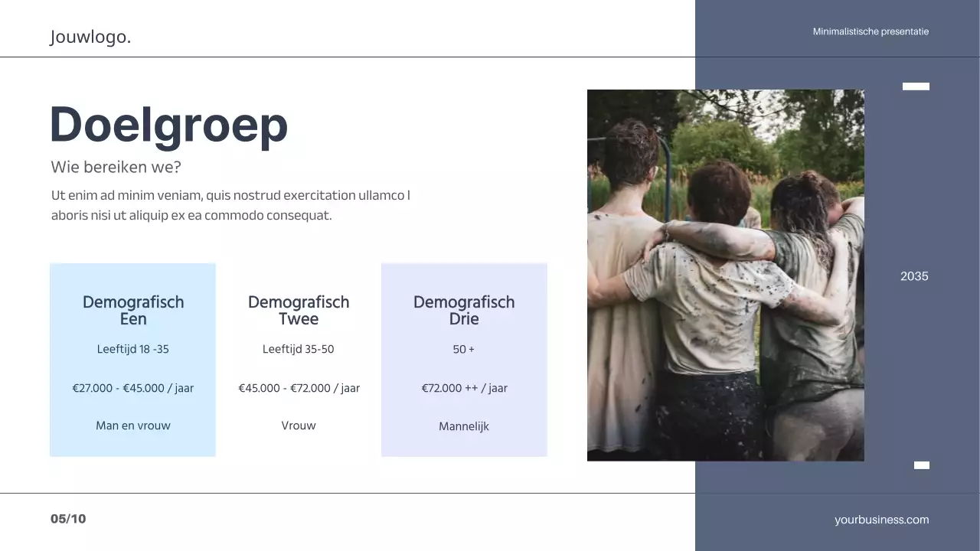The width and height of the screenshot is (980, 551).
Task: Select the Demografisch Een card
Action: click(132, 360)
